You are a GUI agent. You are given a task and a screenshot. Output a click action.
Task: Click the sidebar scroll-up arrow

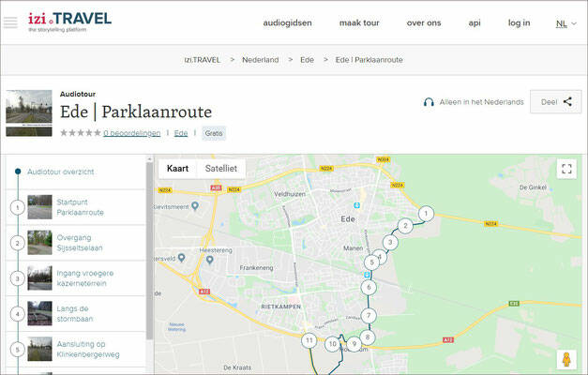point(149,159)
